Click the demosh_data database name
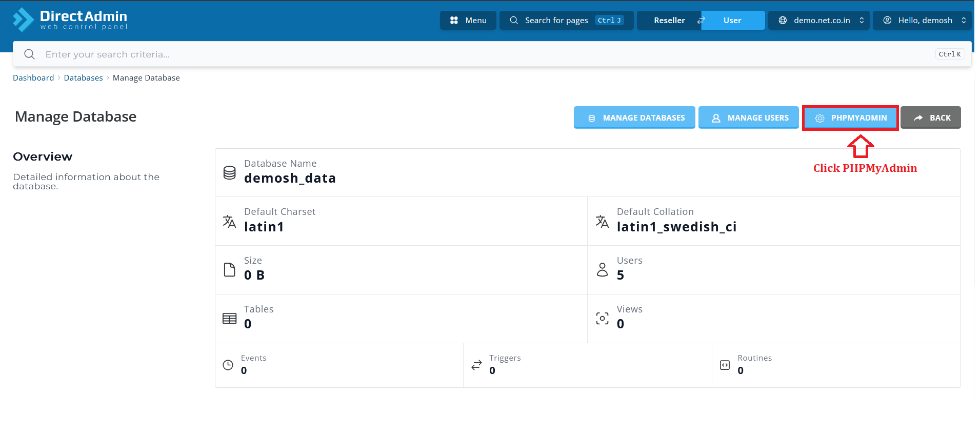This screenshot has width=980, height=433. pyautogui.click(x=290, y=178)
